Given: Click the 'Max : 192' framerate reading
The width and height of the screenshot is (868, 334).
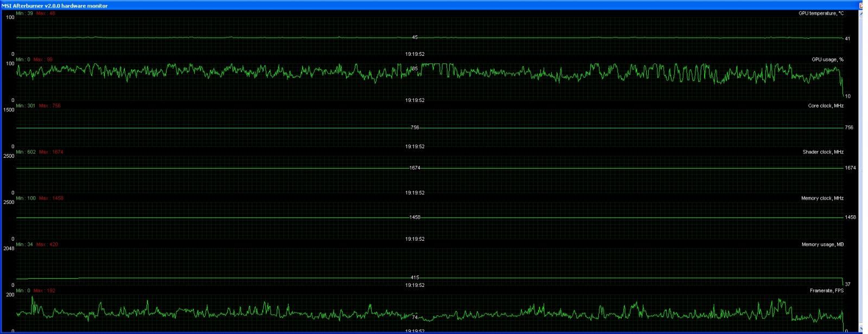Looking at the screenshot, I should (x=44, y=291).
